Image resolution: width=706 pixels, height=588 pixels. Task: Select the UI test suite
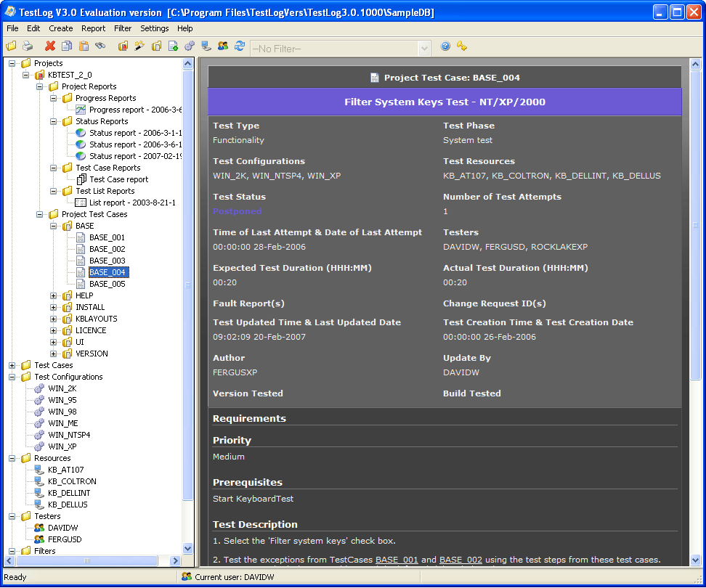(80, 343)
